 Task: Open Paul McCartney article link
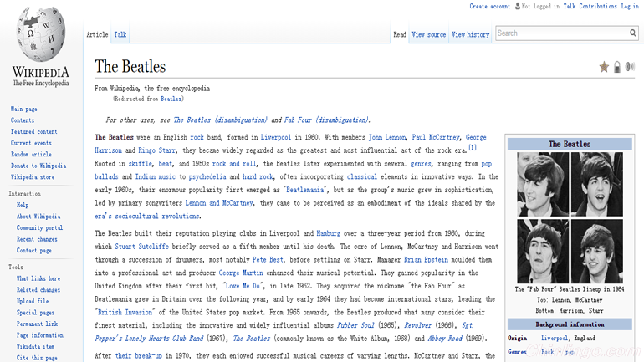(436, 137)
